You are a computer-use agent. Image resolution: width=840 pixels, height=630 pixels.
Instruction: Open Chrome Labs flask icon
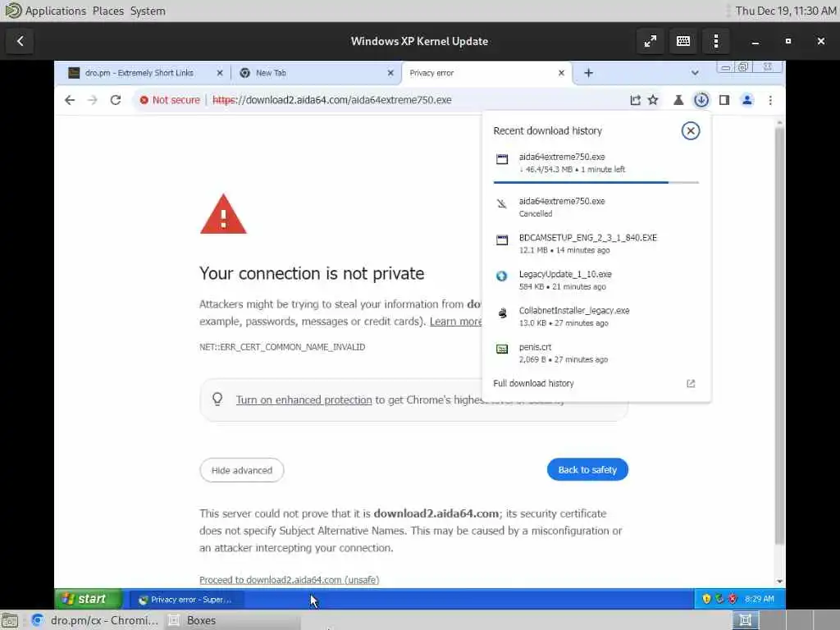pyautogui.click(x=678, y=100)
